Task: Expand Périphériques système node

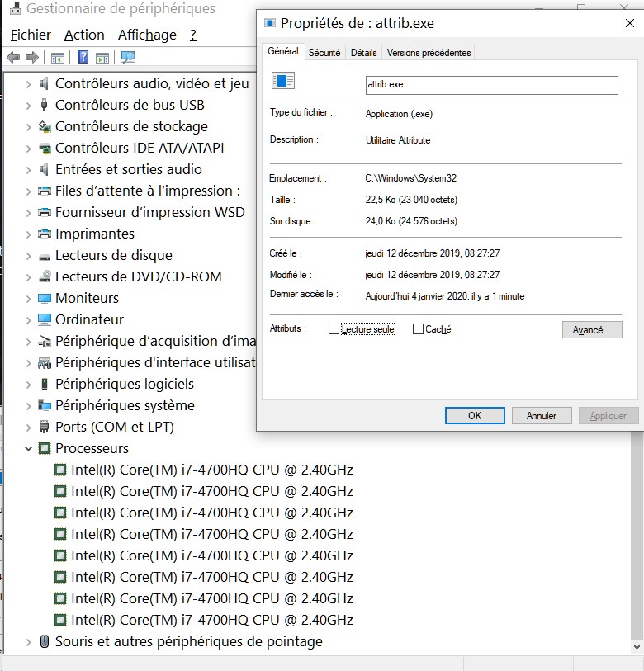Action: 29,406
